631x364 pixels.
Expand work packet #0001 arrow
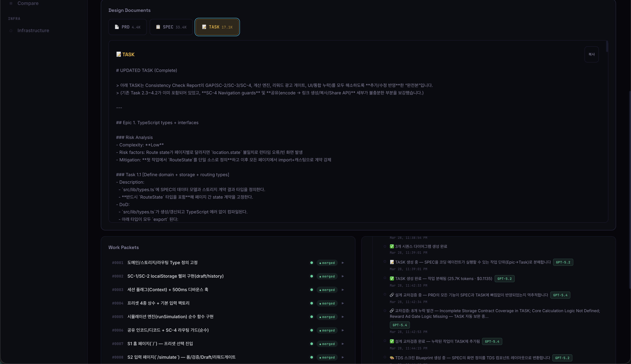coord(343,263)
